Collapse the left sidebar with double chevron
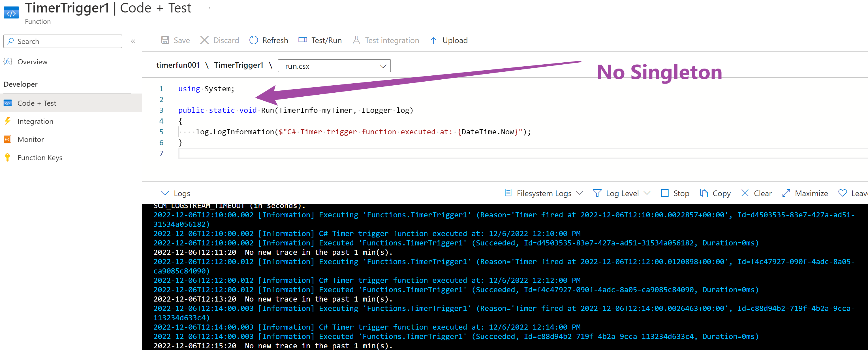 click(x=133, y=41)
